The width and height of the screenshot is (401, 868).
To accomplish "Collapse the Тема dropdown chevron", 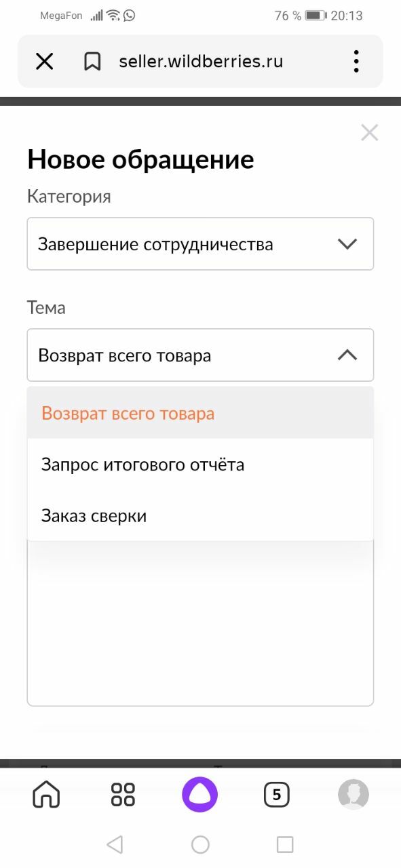I will (347, 355).
